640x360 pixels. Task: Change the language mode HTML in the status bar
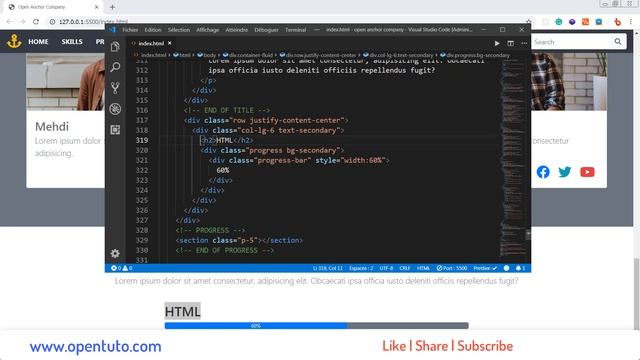click(423, 268)
